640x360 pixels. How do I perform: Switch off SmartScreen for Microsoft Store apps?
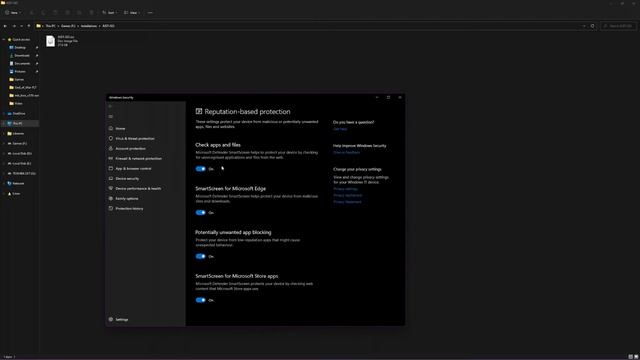coord(200,300)
